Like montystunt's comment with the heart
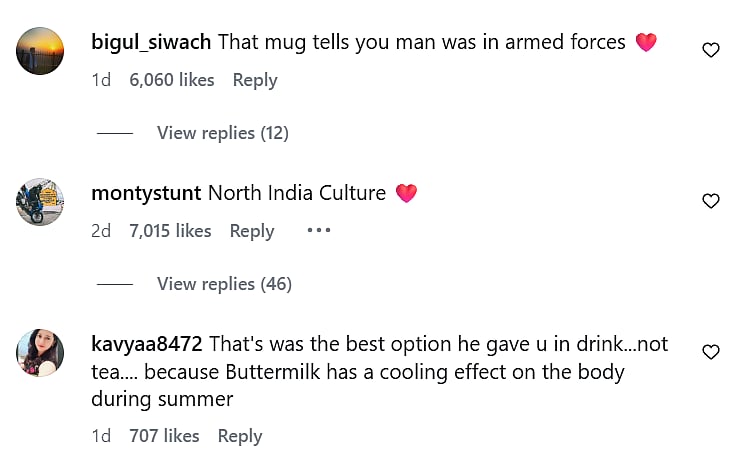The height and width of the screenshot is (462, 732). point(711,201)
